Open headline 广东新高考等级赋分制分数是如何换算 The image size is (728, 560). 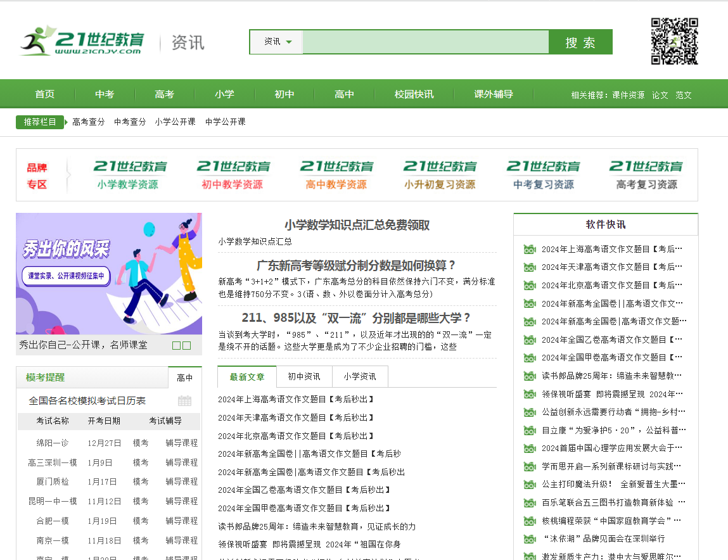357,265
